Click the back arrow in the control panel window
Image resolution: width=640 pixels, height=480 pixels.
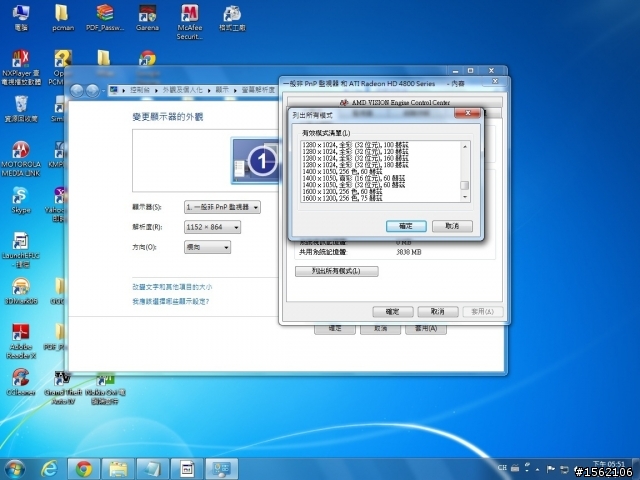click(x=77, y=90)
